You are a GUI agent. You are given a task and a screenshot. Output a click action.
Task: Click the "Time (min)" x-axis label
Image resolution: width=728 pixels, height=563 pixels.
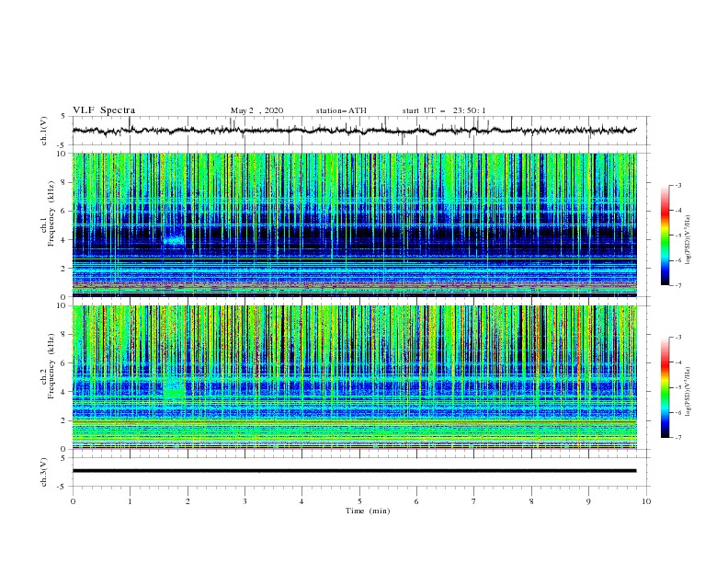(x=368, y=511)
